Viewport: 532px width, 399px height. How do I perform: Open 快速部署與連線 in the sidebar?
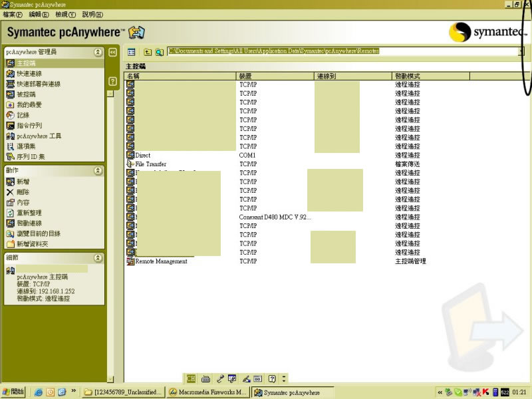point(39,84)
